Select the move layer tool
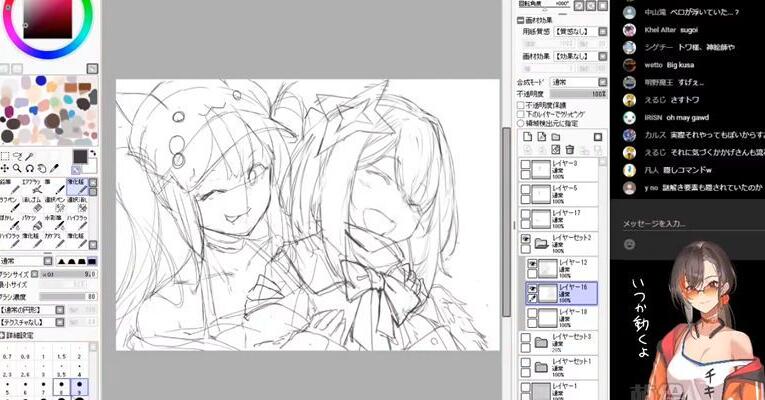 pyautogui.click(x=5, y=168)
